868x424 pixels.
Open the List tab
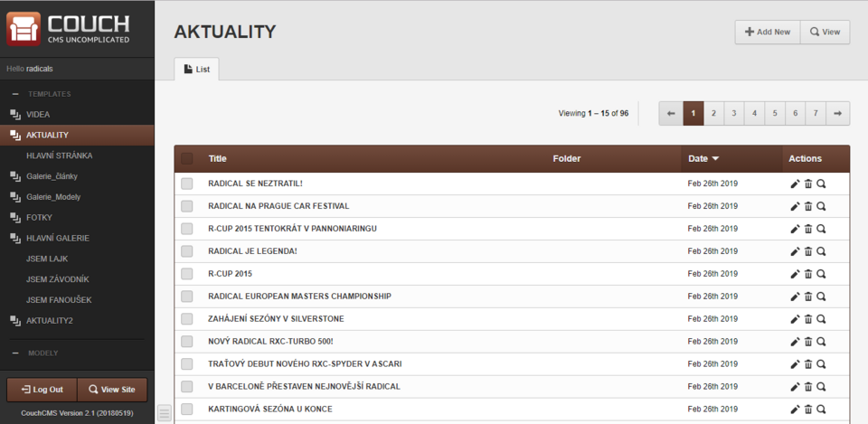point(196,69)
